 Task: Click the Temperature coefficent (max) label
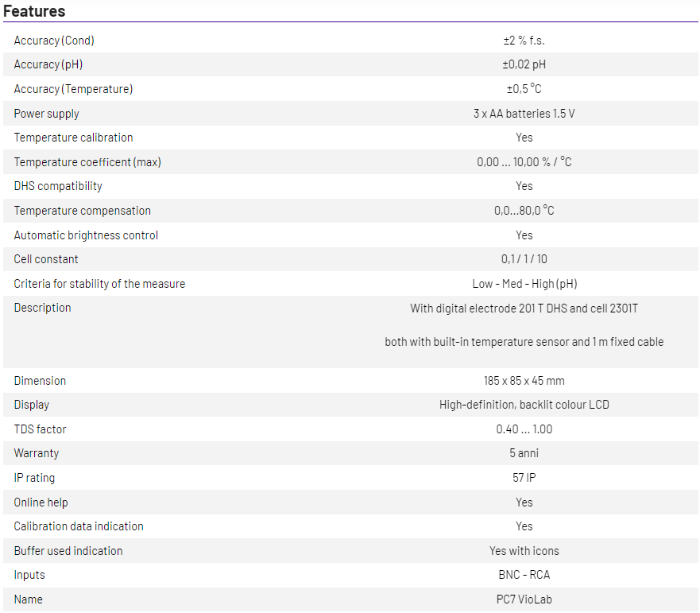(x=87, y=162)
